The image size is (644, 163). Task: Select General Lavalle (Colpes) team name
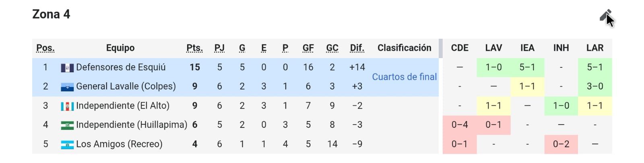[x=126, y=86]
